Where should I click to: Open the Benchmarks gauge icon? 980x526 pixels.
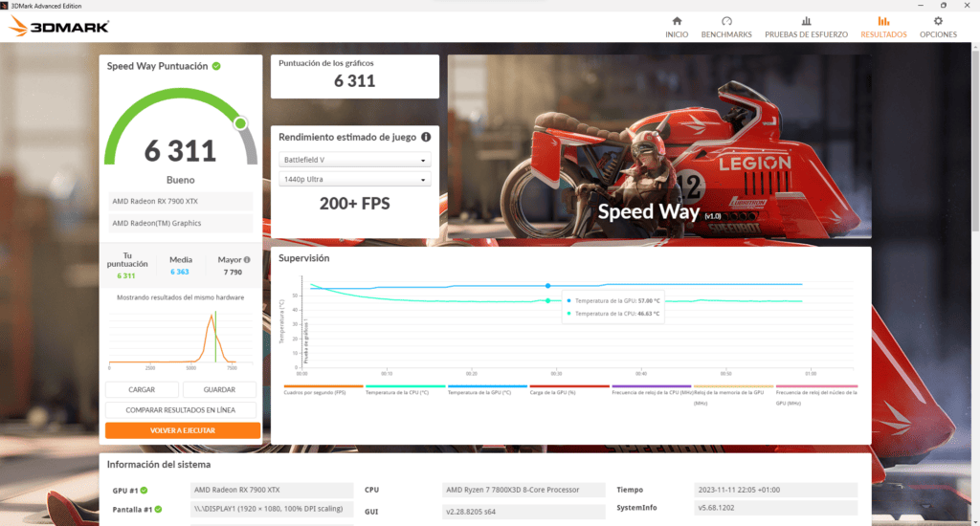coord(726,21)
